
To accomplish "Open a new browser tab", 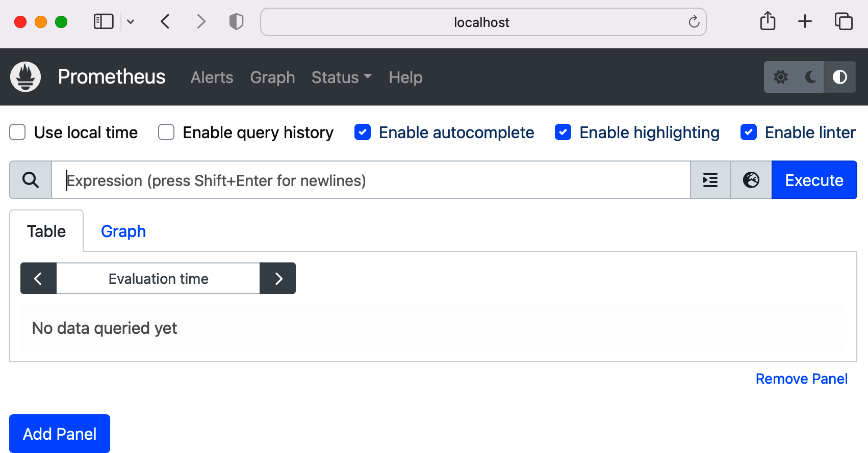I will tap(805, 21).
